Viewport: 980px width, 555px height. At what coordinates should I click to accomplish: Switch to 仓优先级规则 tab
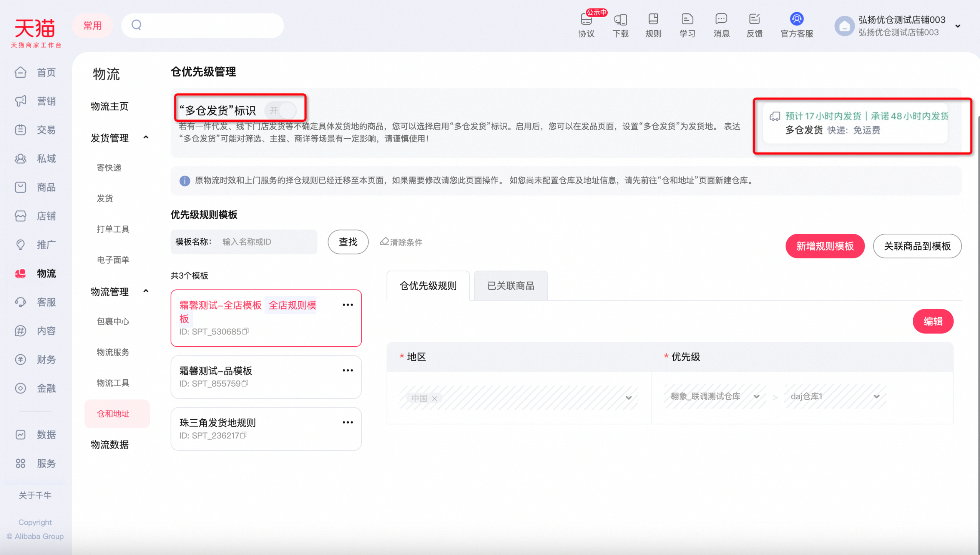[428, 286]
